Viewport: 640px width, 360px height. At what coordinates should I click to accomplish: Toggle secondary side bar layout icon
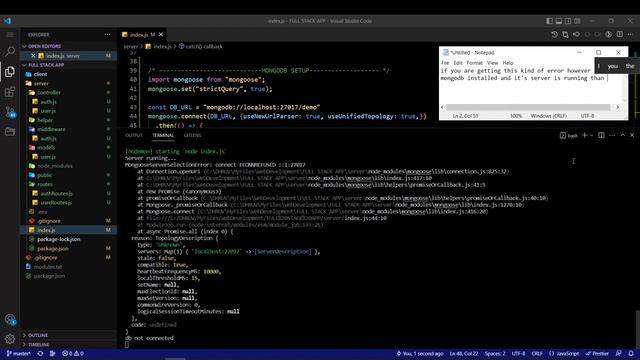[x=568, y=21]
